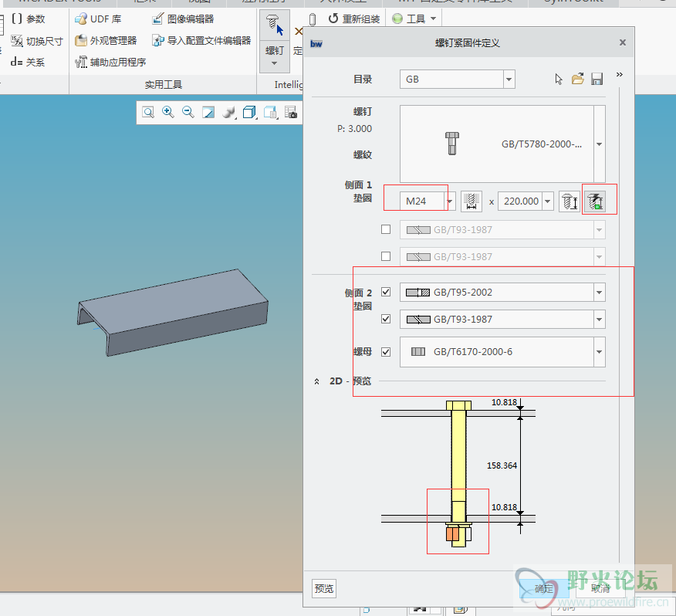Open the 图像编辑器 tool
Viewport: 676px width, 616px height.
pos(183,19)
